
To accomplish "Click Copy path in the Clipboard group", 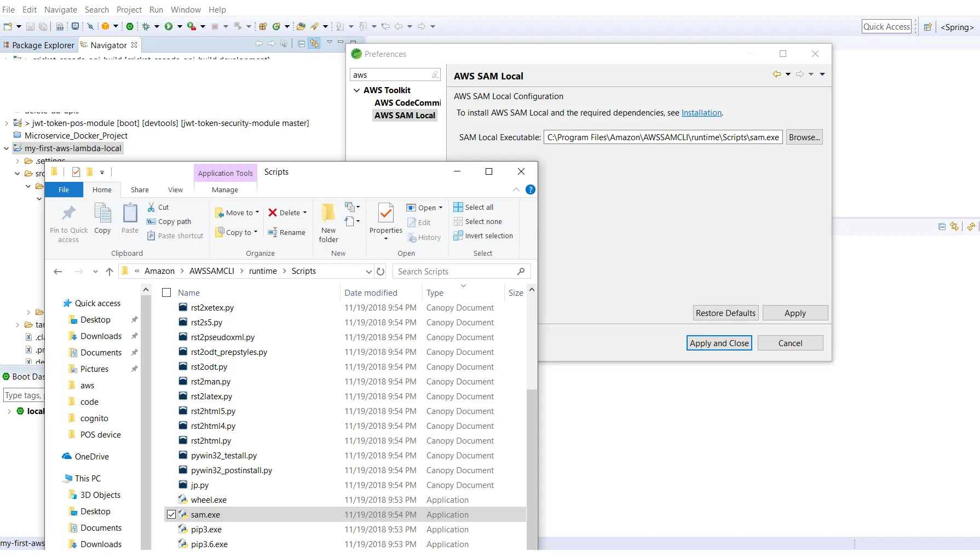I will 169,221.
